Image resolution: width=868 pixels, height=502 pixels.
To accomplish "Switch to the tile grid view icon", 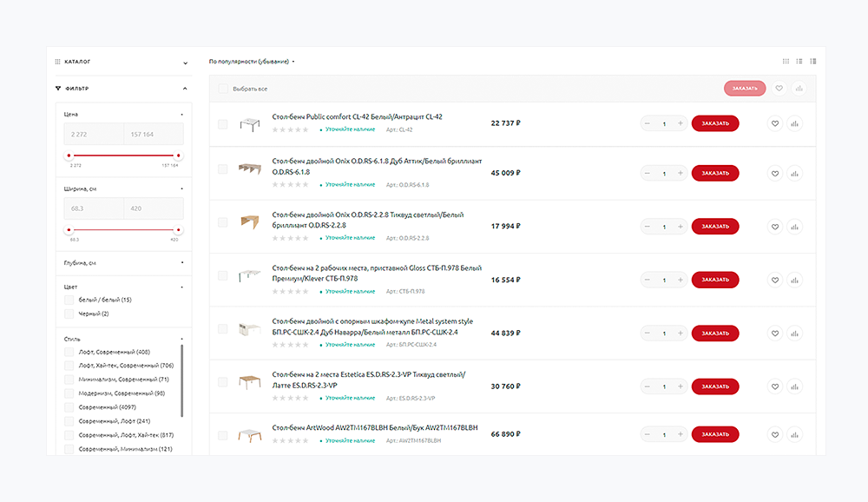I will pos(786,62).
